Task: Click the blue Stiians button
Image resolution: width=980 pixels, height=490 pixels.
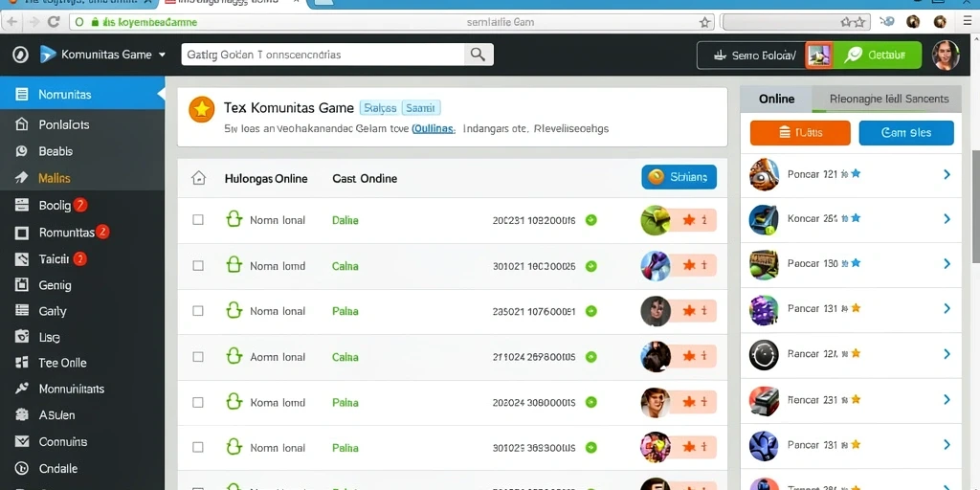Action: pyautogui.click(x=679, y=177)
